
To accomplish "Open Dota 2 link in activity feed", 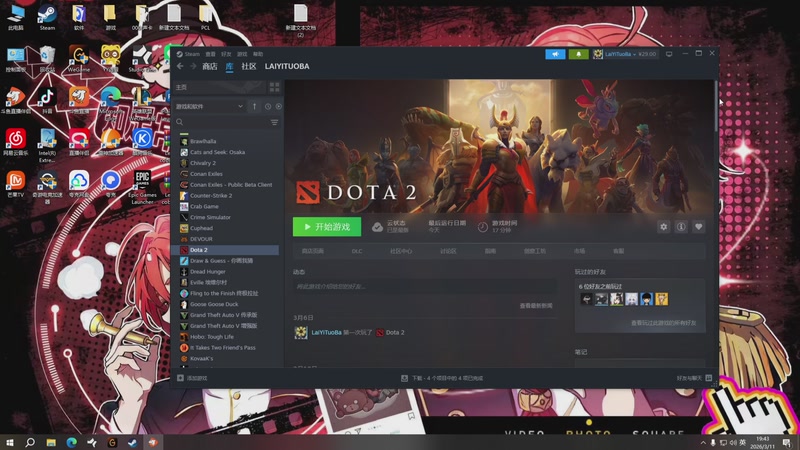I will tap(395, 333).
